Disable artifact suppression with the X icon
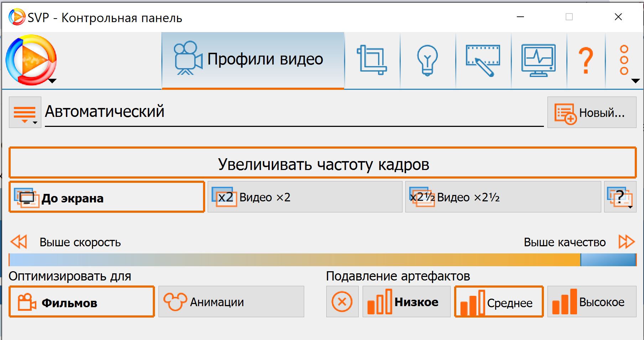The width and height of the screenshot is (644, 340). pyautogui.click(x=342, y=302)
